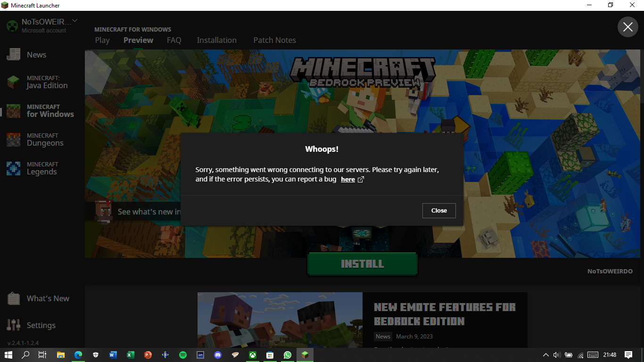Dismiss the Whoops dialog with Close

[439, 211]
